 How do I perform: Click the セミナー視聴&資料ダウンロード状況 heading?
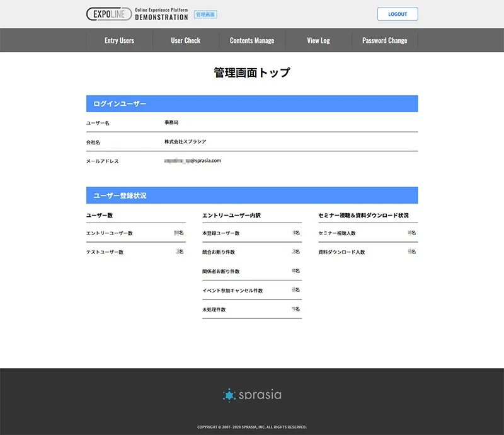coord(364,215)
